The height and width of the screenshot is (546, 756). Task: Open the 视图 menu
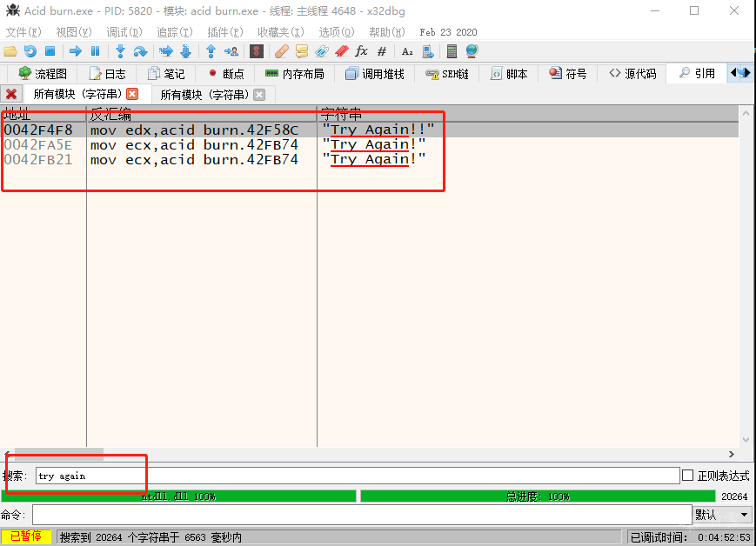click(74, 32)
